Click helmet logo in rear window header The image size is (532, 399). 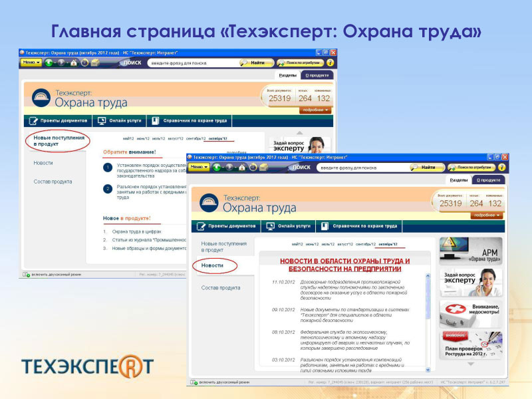pos(41,98)
